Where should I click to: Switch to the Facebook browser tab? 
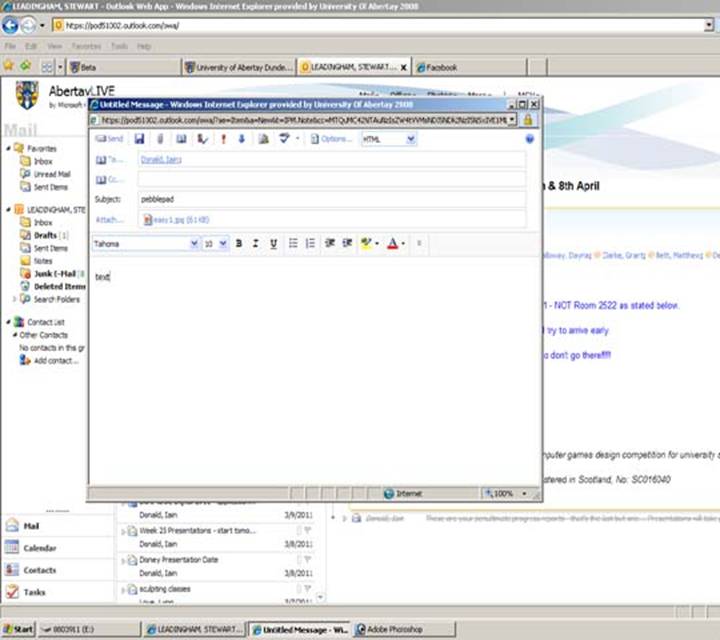(x=440, y=68)
